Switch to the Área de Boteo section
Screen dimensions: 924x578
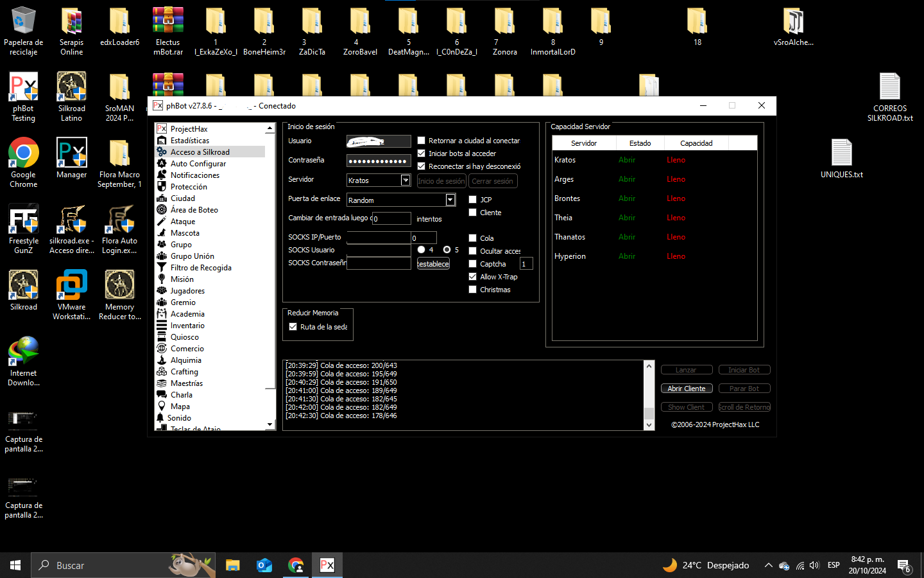pos(194,210)
